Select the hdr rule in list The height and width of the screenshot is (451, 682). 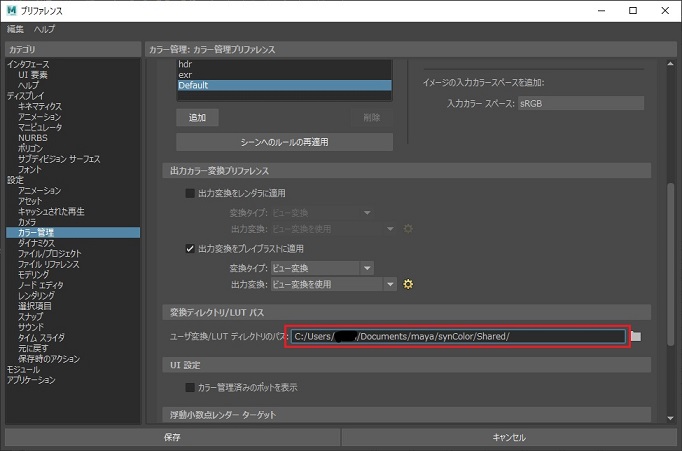284,64
